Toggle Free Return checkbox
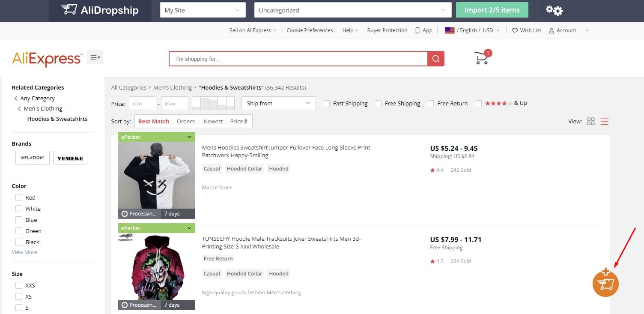Image resolution: width=644 pixels, height=314 pixels. [430, 104]
